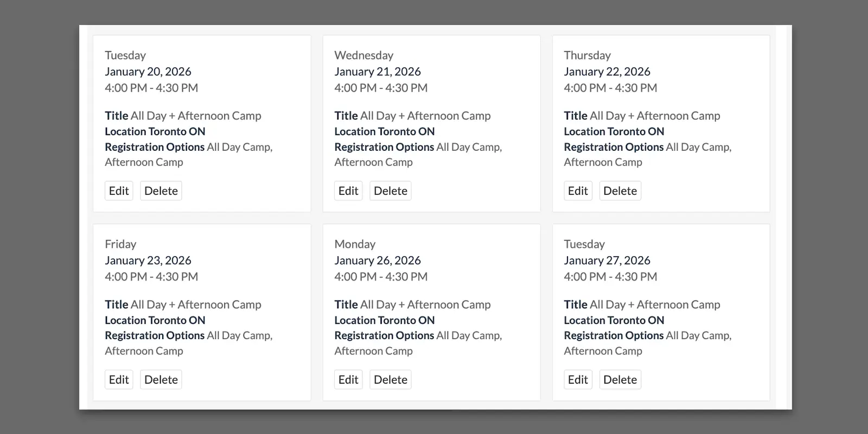Delete the Friday January 23 session

click(161, 380)
